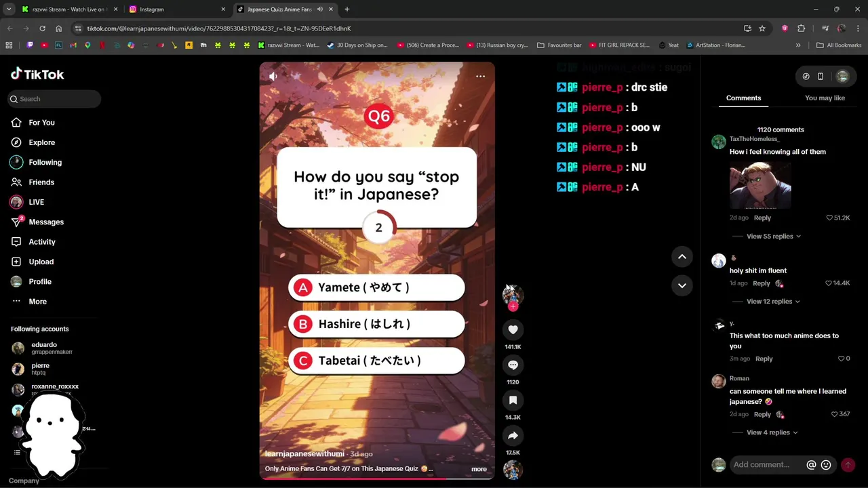Open the spinning sound disc below share
868x488 pixels.
coord(513,470)
